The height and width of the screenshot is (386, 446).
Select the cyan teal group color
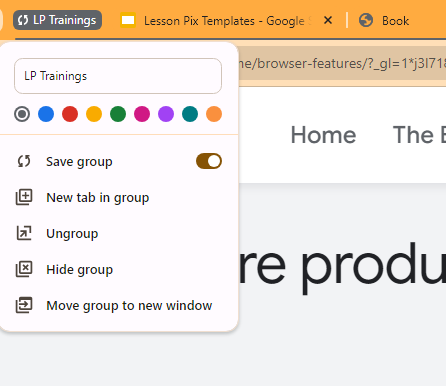190,114
